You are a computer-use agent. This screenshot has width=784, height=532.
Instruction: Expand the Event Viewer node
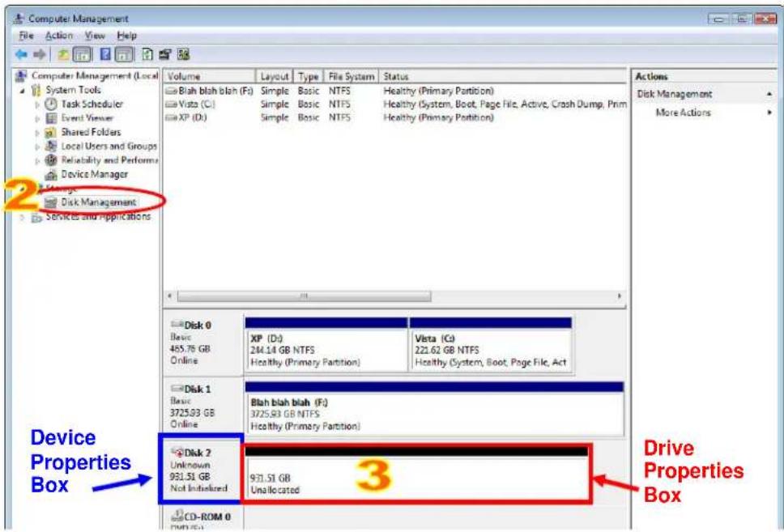tap(37, 118)
